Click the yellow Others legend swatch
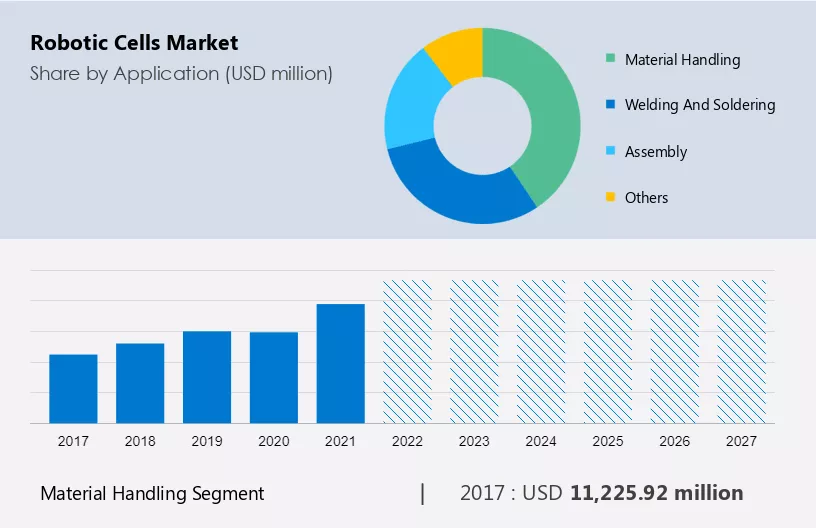This screenshot has width=816, height=528. (x=610, y=197)
